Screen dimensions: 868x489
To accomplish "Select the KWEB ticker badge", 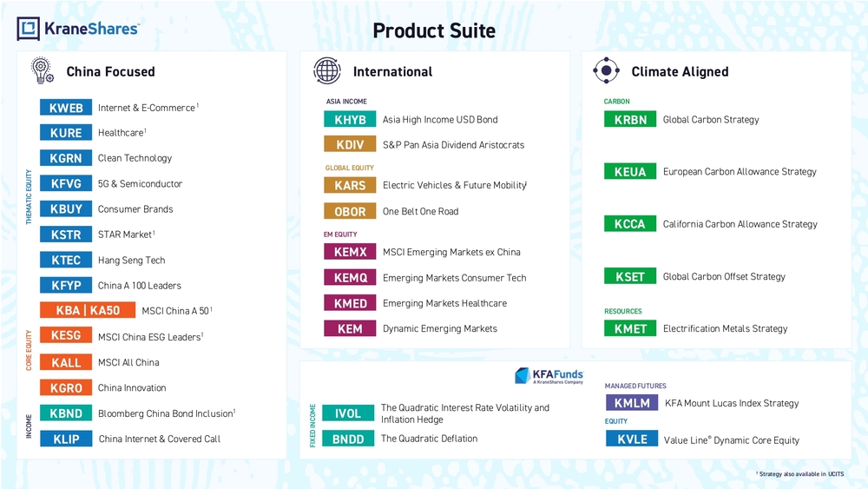I will click(66, 108).
